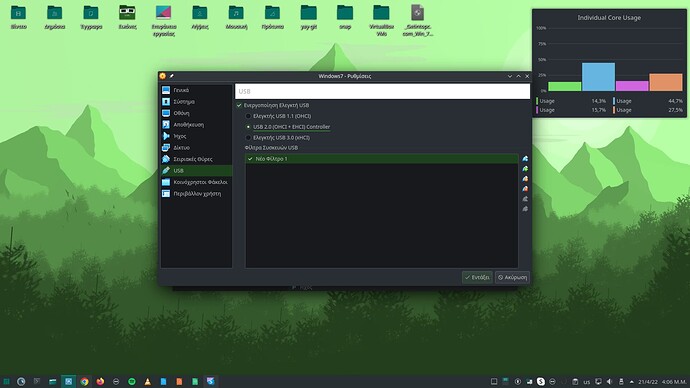
Task: Confirm settings with the Εντάξει button
Action: 477,277
